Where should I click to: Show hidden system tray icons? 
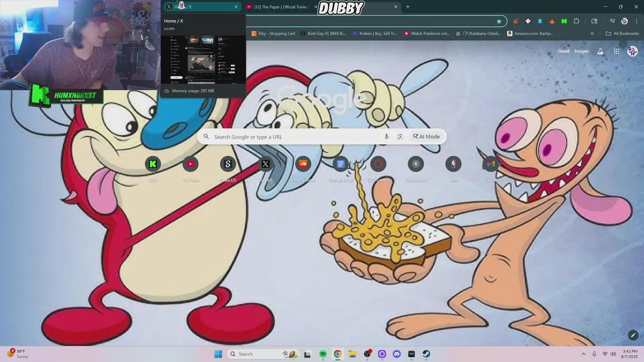[583, 354]
